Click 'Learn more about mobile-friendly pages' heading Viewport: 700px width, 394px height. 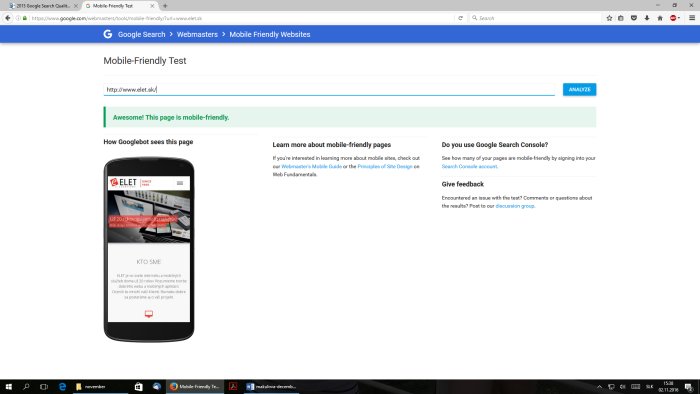(332, 145)
